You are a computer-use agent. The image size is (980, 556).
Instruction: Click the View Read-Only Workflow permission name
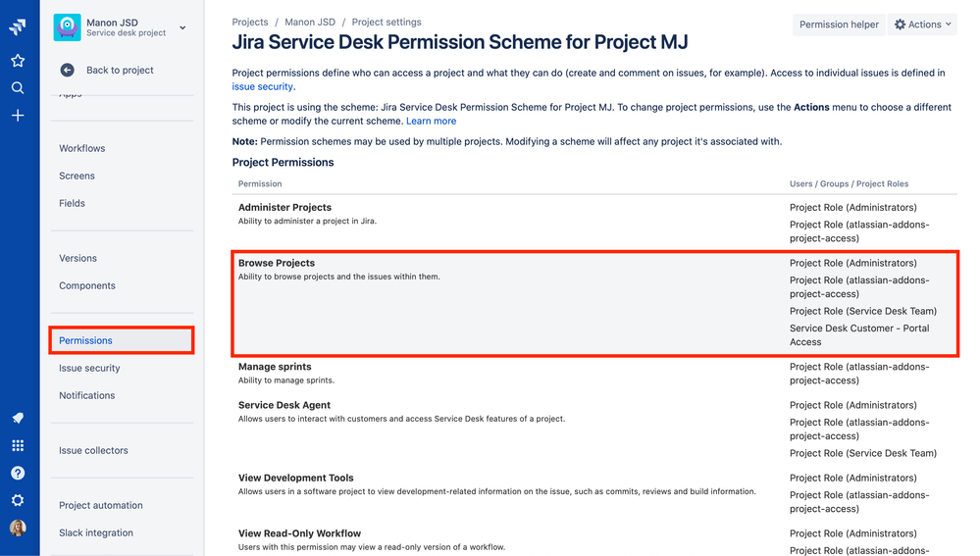click(299, 533)
